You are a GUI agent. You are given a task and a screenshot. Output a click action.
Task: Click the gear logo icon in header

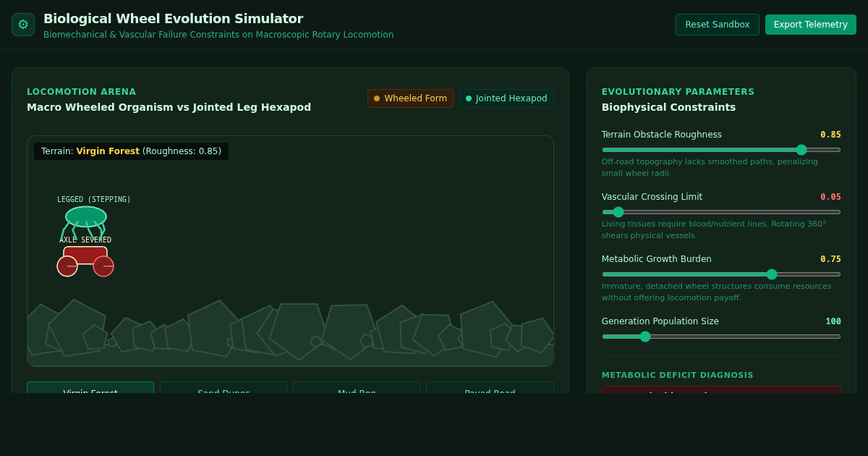pyautogui.click(x=23, y=25)
